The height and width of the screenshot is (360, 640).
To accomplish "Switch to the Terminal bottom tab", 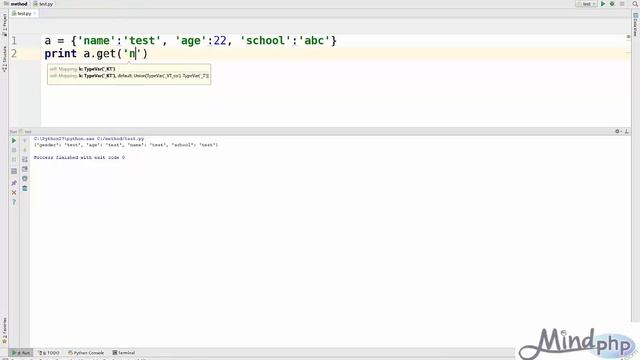I will pyautogui.click(x=124, y=353).
